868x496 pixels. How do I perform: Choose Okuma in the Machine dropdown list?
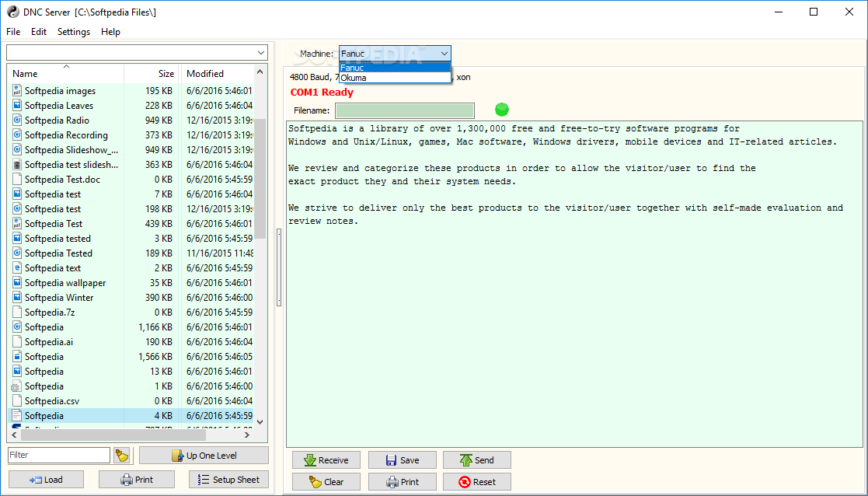[396, 78]
